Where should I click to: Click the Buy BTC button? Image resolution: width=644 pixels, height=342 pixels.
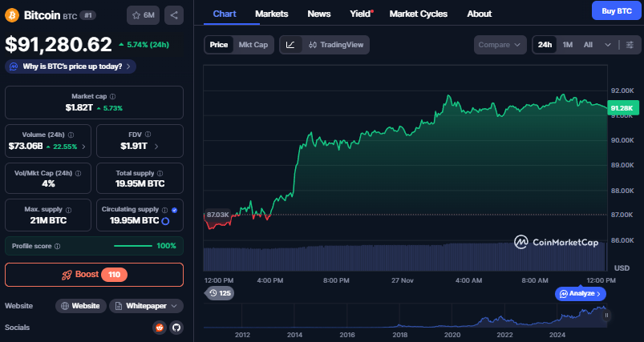[617, 11]
